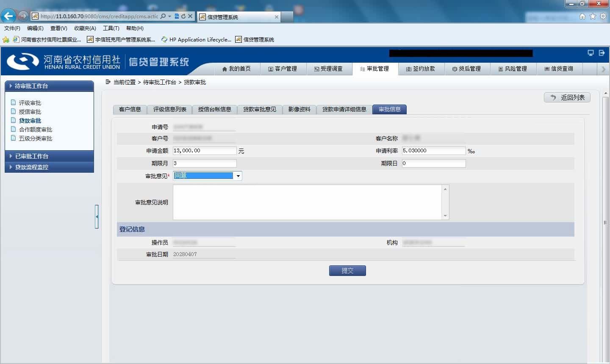Click scroll-down arrow of comments text area

(445, 216)
